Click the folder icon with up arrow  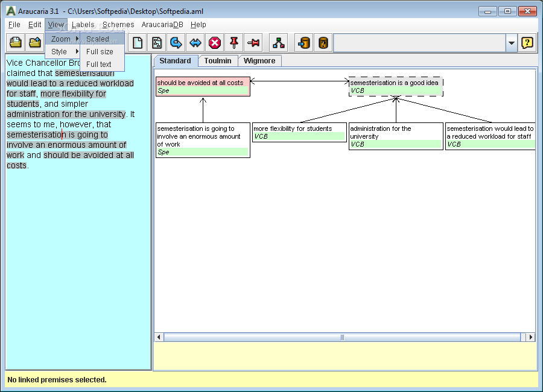(35, 43)
